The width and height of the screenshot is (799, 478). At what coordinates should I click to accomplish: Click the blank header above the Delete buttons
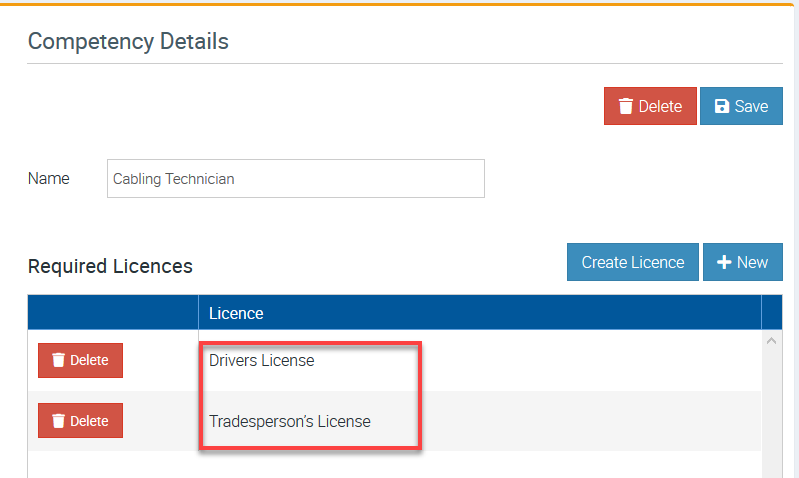click(112, 313)
